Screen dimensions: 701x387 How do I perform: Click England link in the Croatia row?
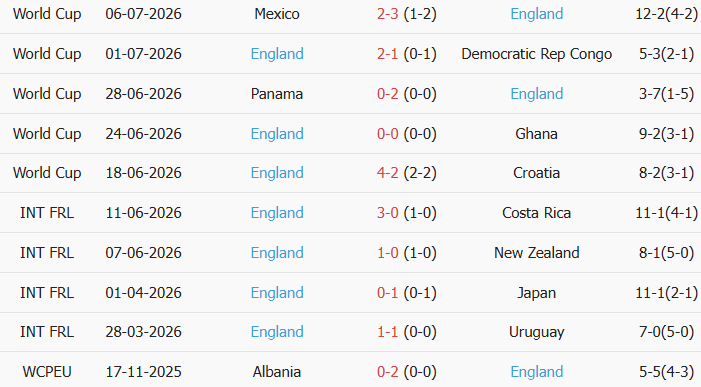point(277,173)
